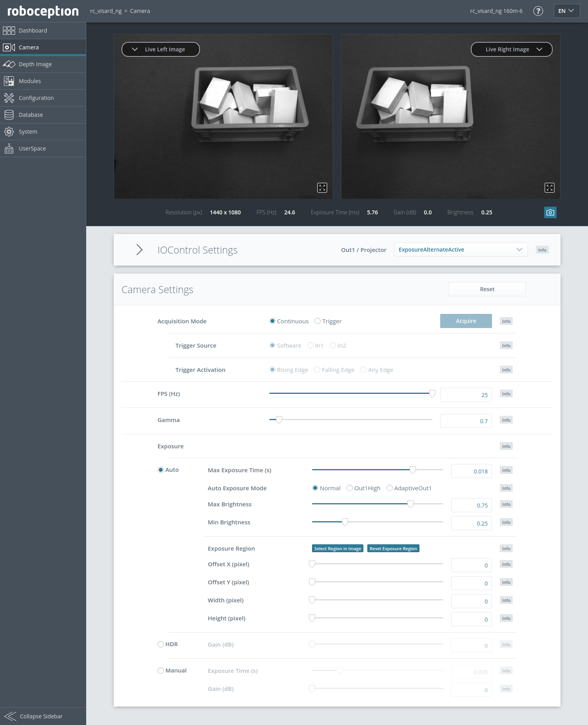The width and height of the screenshot is (588, 725).
Task: Open Dashboard menu entry
Action: point(43,31)
